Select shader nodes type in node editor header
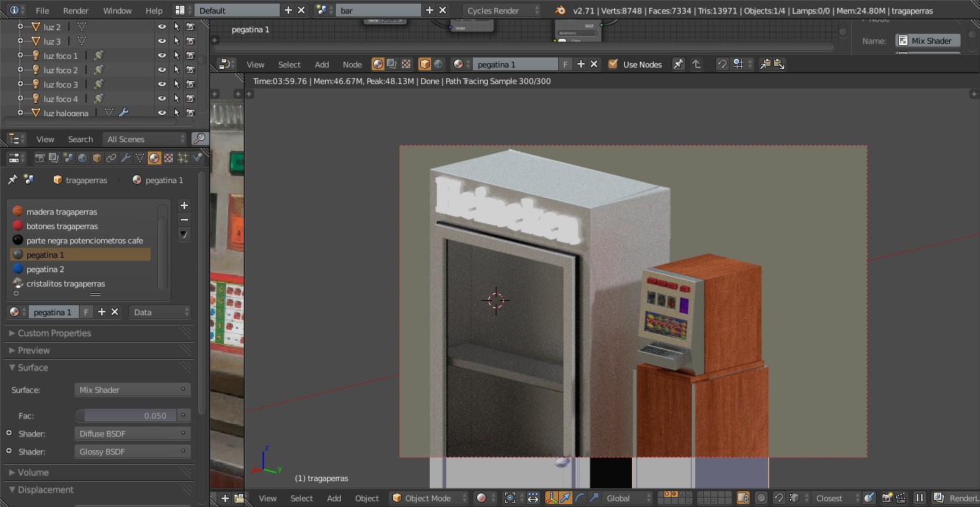The width and height of the screenshot is (980, 507). tap(378, 64)
